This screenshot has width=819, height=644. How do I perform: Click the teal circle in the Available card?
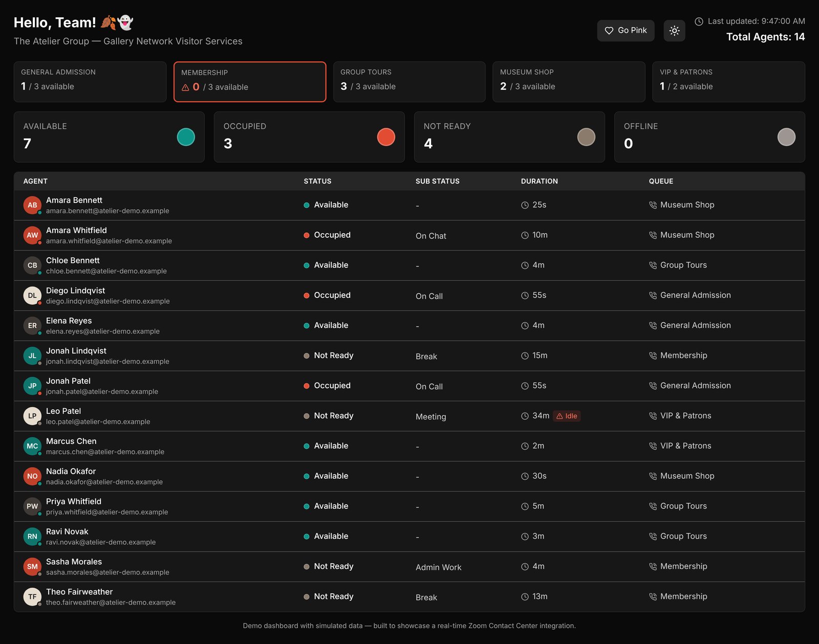click(x=186, y=137)
